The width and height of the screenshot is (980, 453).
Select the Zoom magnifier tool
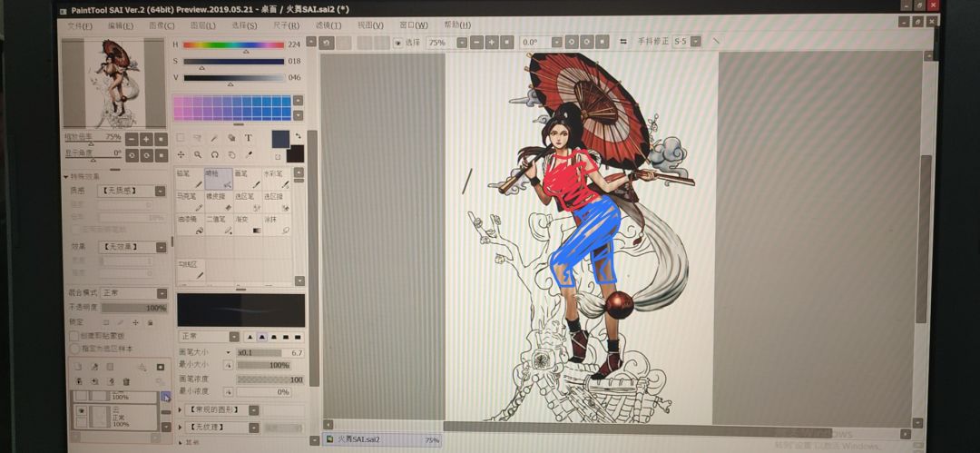coord(198,154)
